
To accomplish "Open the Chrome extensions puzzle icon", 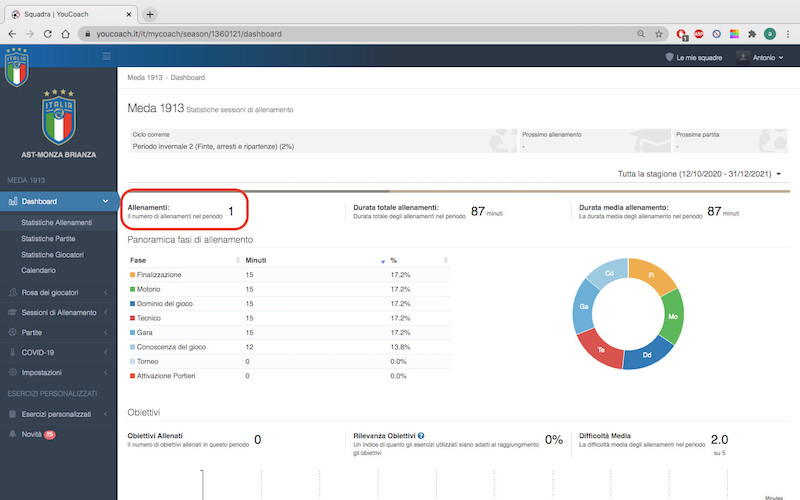I will tap(752, 34).
